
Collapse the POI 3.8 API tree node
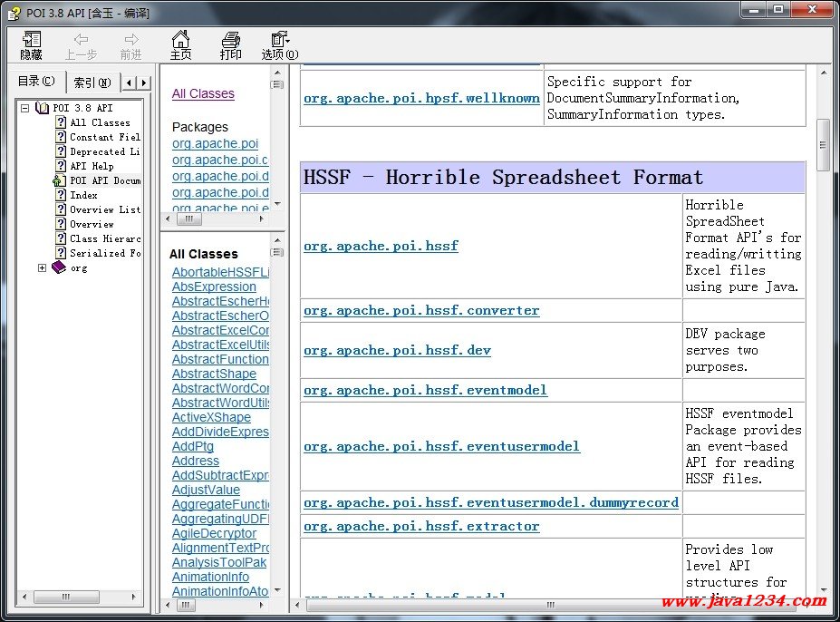coord(24,108)
